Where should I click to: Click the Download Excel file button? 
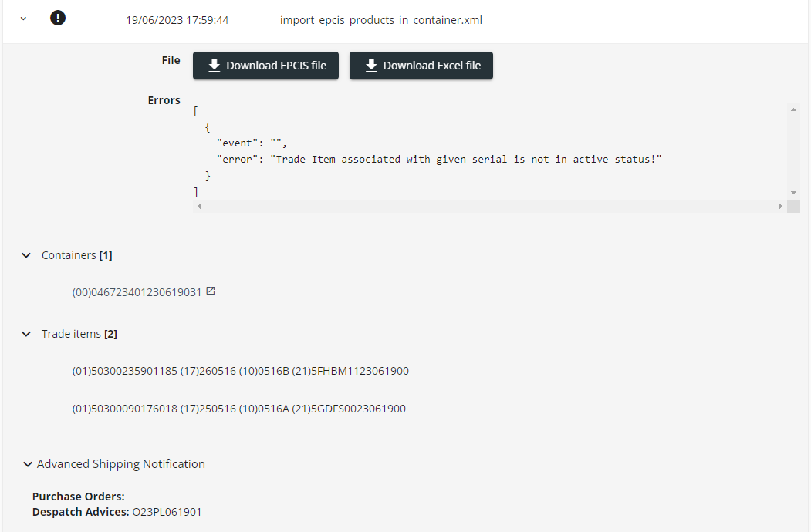tap(421, 66)
